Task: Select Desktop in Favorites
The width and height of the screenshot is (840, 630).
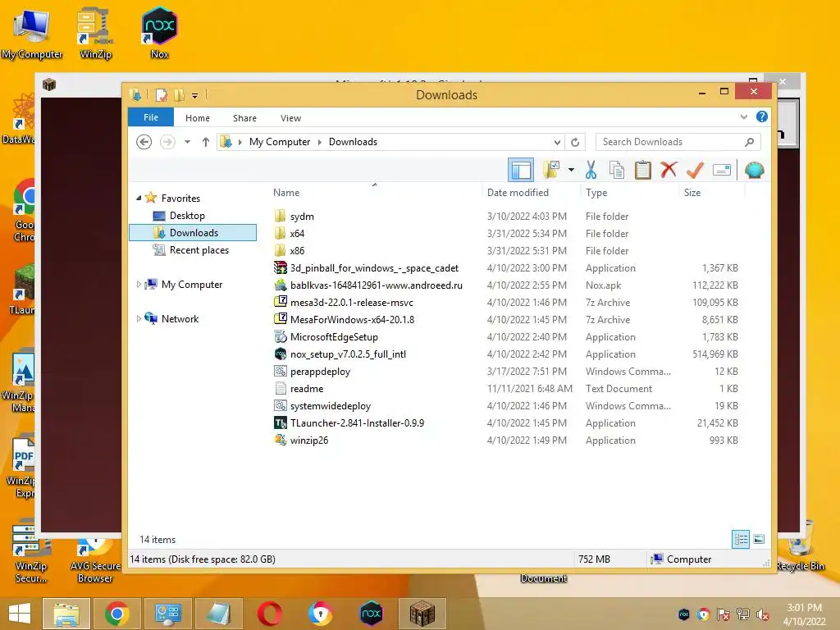Action: 187,216
